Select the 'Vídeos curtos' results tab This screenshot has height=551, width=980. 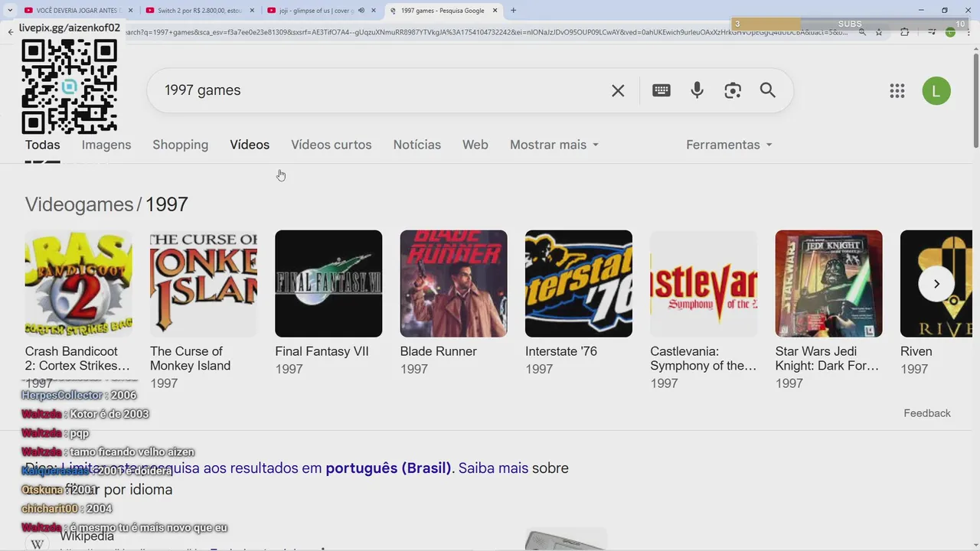[x=331, y=145]
